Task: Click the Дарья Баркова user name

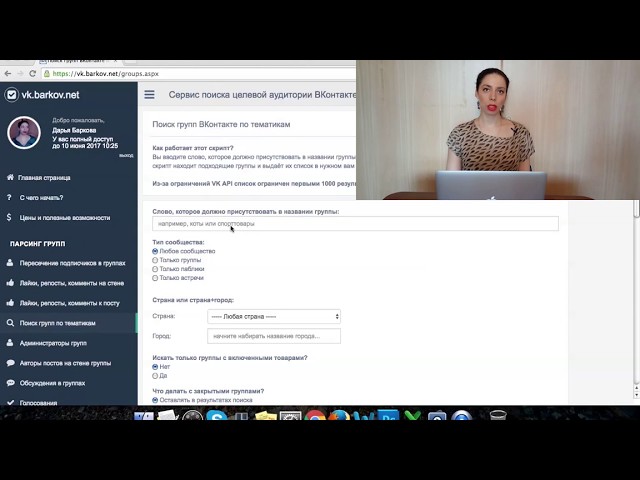Action: tap(74, 130)
